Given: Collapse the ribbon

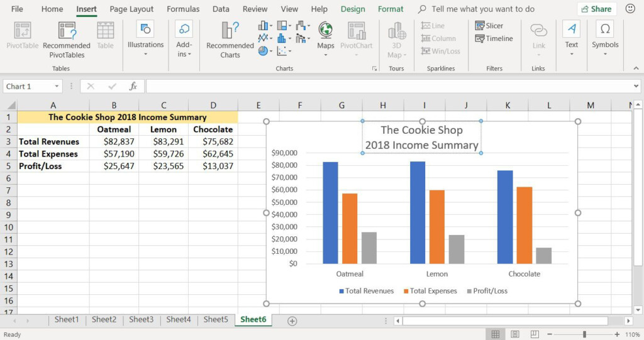Looking at the screenshot, I should pos(636,68).
